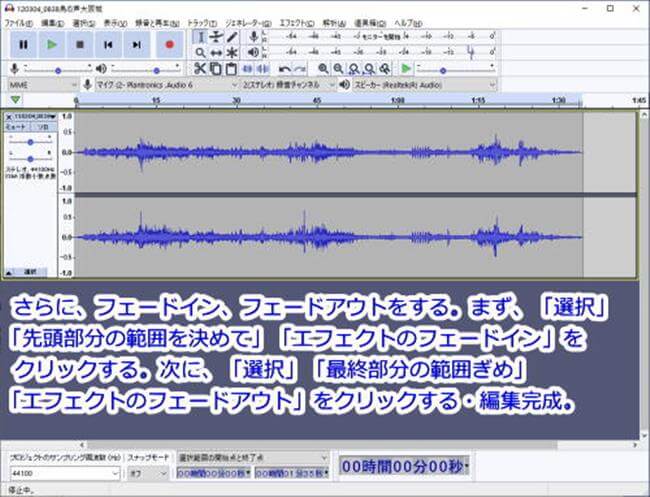The width and height of the screenshot is (650, 497).
Task: Solo the track with ソロ button
Action: 44,127
